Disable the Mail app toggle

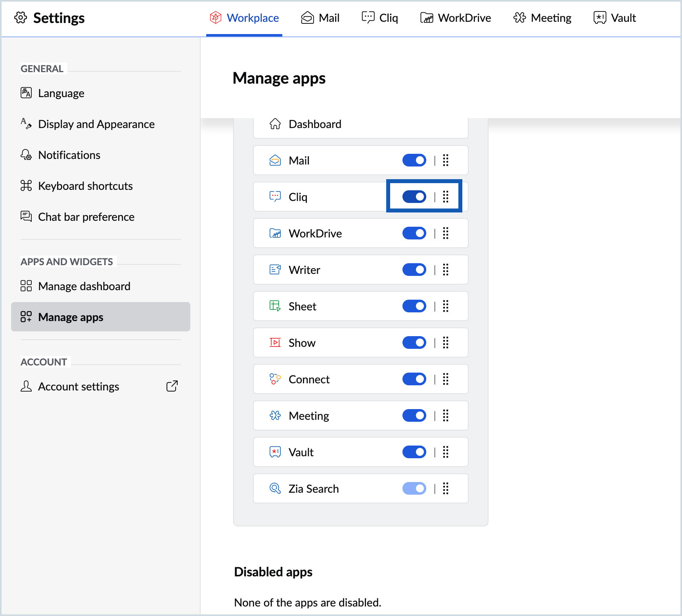tap(414, 161)
